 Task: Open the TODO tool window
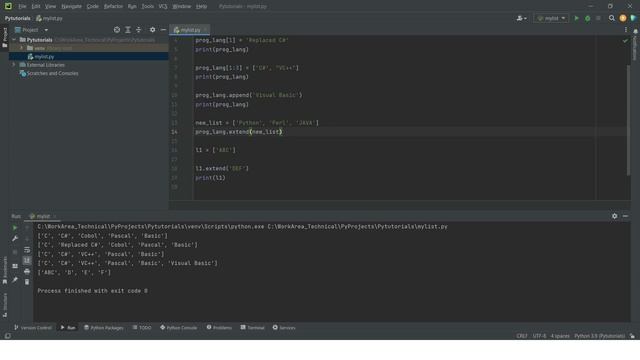pyautogui.click(x=142, y=328)
